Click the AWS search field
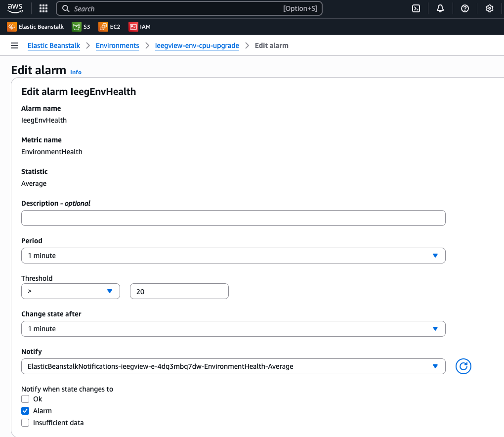 coord(189,9)
